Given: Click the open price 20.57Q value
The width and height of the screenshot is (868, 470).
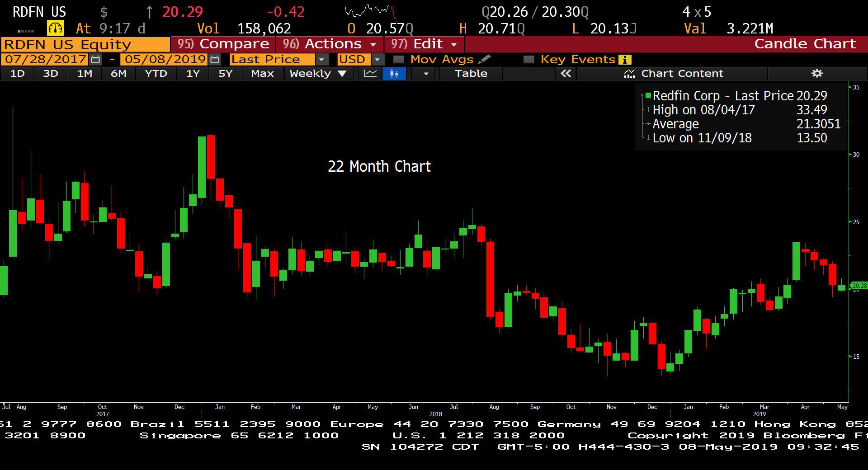Looking at the screenshot, I should pos(390,29).
